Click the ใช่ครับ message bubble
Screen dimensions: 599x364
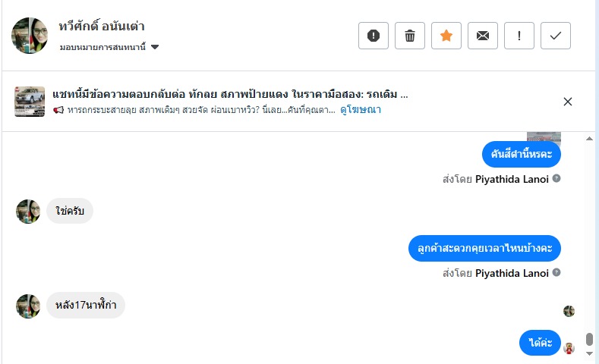click(70, 212)
